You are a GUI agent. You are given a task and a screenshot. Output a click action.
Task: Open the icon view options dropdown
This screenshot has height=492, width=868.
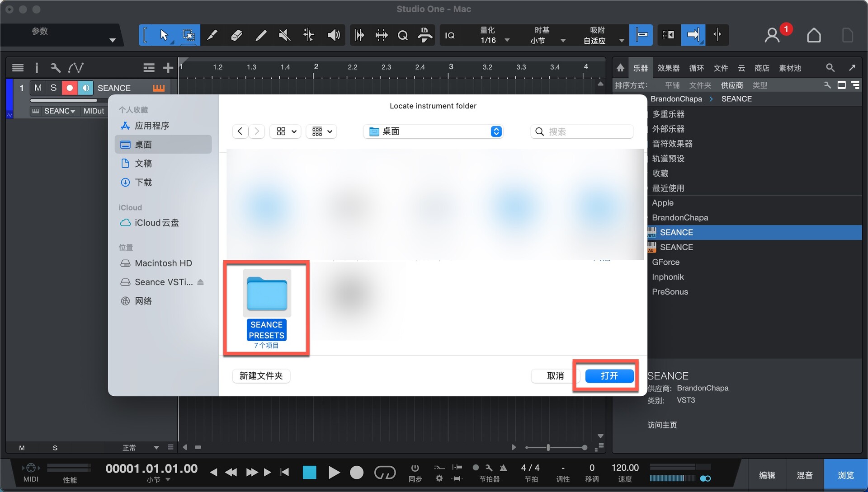(285, 131)
